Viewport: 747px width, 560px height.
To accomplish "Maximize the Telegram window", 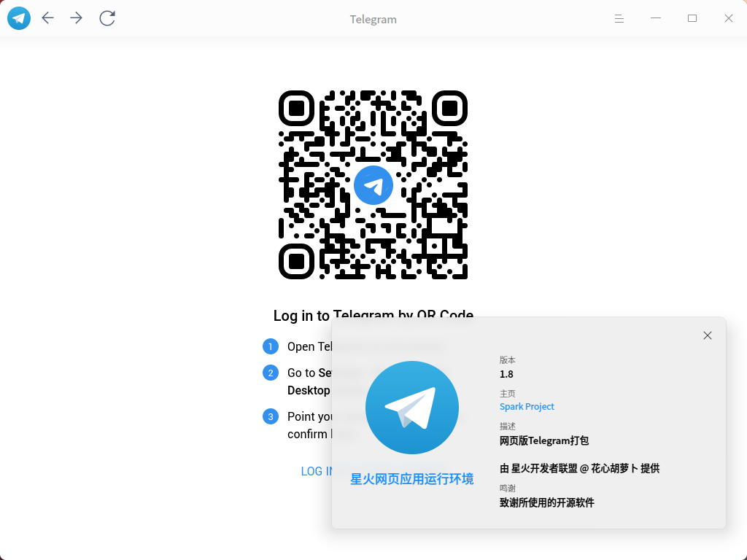I will coord(692,18).
